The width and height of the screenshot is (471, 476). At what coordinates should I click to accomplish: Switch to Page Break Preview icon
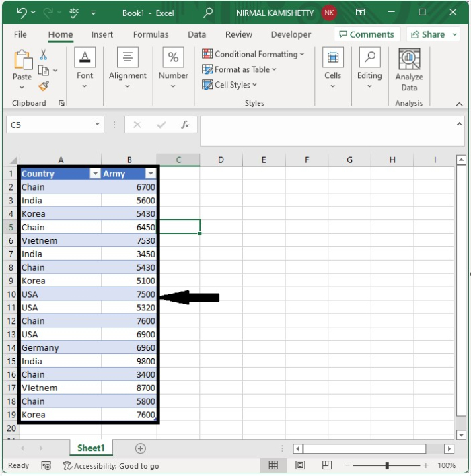(x=327, y=465)
